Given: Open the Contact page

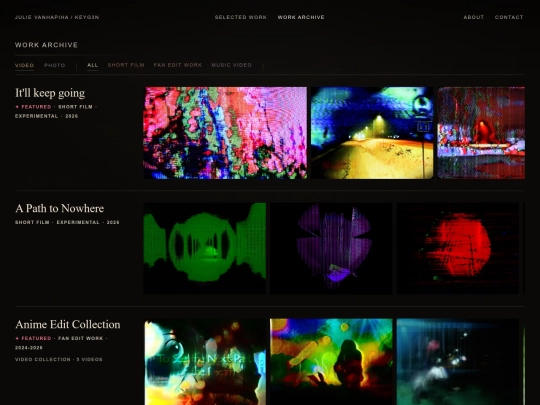Looking at the screenshot, I should pyautogui.click(x=509, y=17).
